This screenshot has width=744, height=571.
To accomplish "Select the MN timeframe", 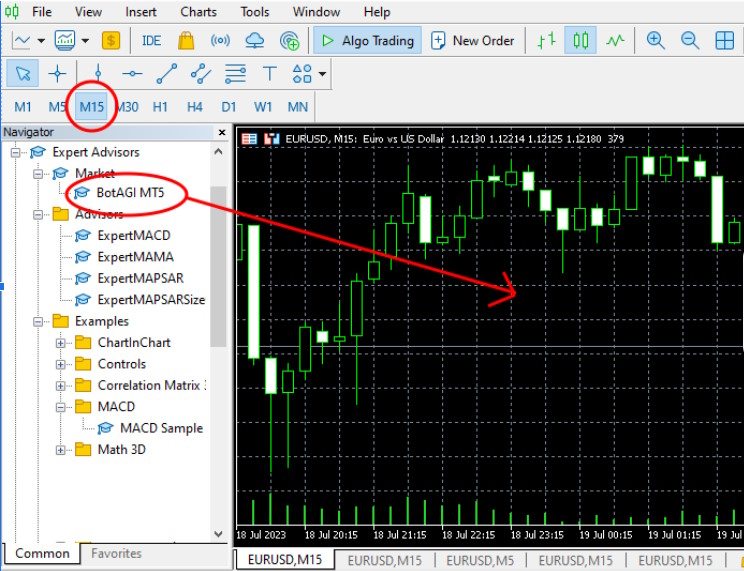I will pos(298,107).
